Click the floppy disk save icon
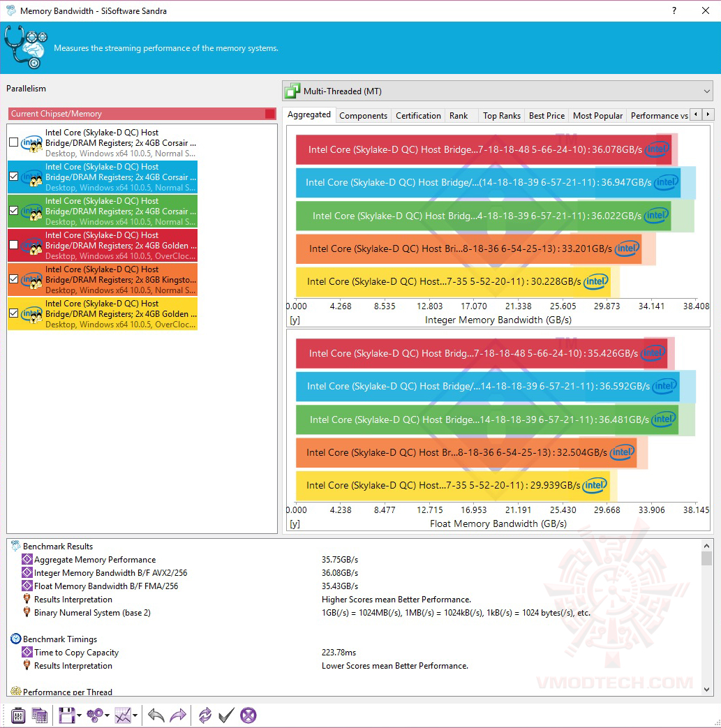Viewport: 721px width, 728px height. [x=67, y=715]
